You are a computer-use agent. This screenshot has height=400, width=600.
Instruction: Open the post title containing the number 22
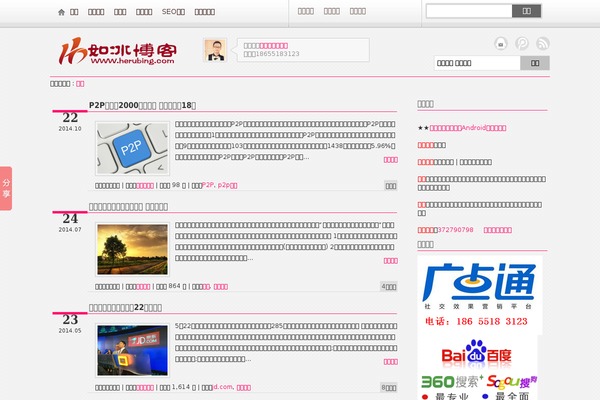pyautogui.click(x=125, y=308)
